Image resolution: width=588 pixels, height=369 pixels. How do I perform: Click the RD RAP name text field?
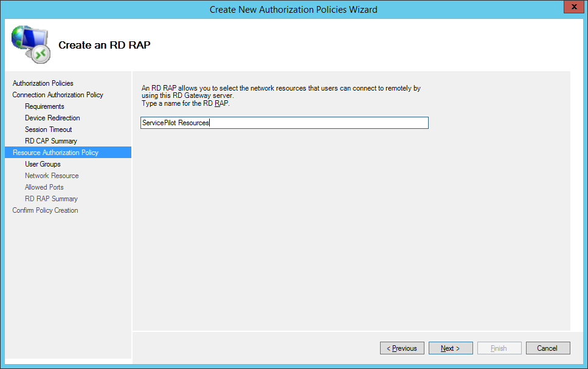(x=285, y=123)
